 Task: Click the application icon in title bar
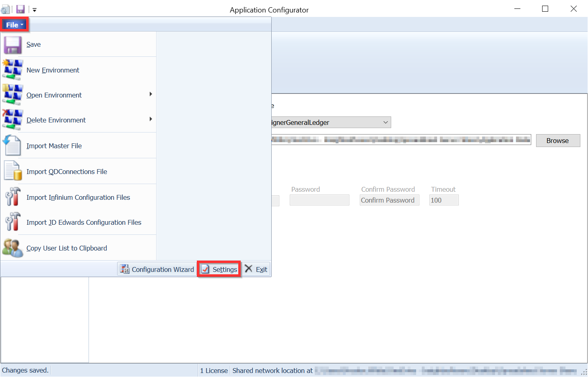5,9
